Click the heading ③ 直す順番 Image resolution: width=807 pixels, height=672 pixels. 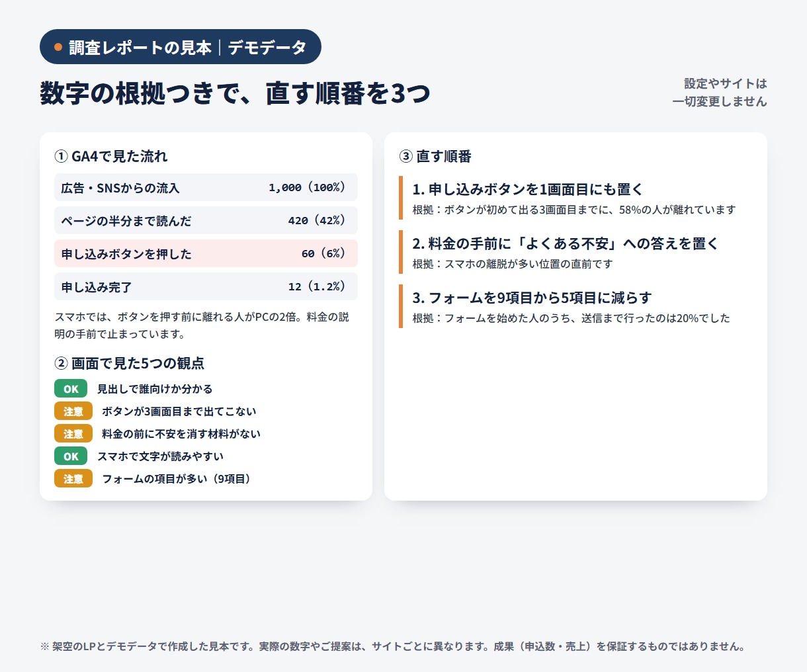435,156
